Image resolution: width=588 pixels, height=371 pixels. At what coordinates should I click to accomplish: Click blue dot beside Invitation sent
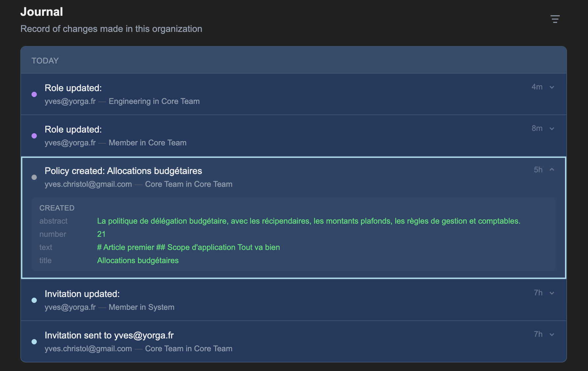tap(34, 342)
